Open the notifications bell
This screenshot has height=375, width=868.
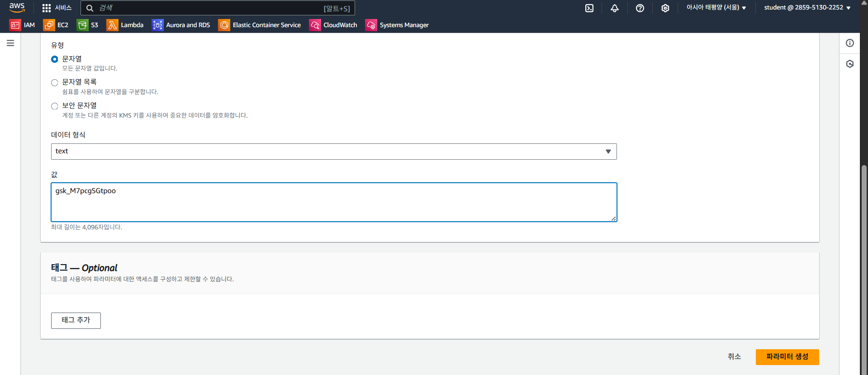pos(615,8)
